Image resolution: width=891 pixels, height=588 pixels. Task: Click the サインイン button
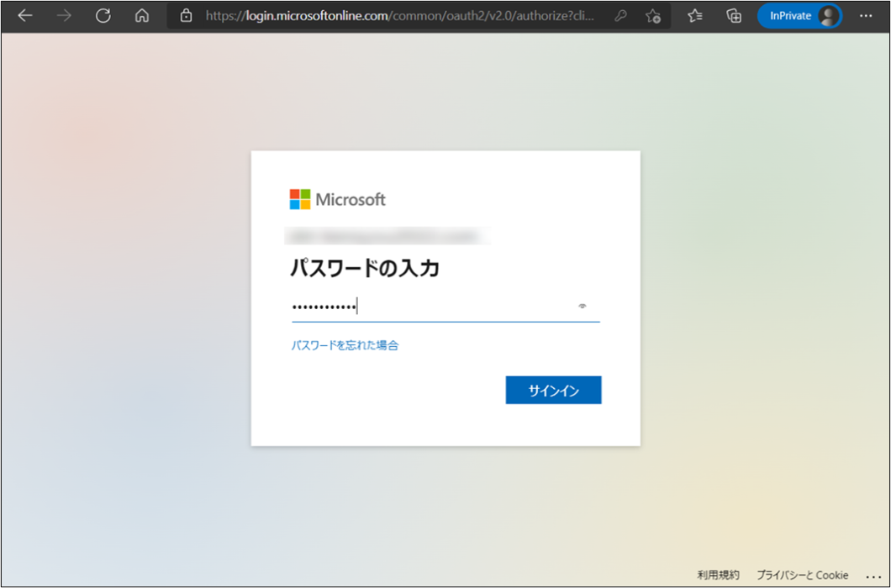pyautogui.click(x=553, y=391)
